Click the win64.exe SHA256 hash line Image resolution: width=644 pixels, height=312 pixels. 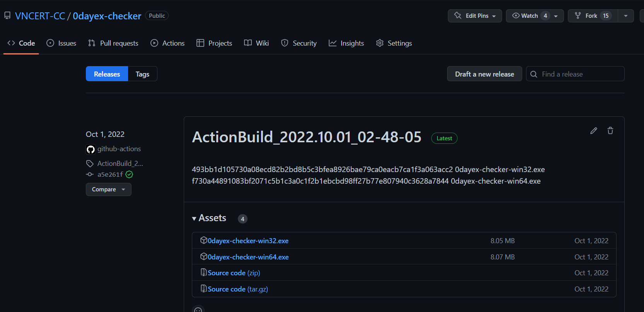coord(366,181)
